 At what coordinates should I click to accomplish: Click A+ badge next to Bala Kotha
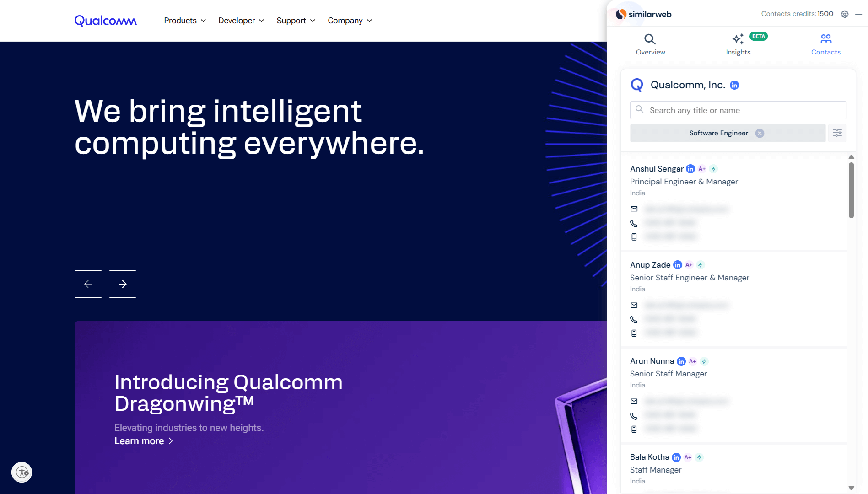pyautogui.click(x=688, y=457)
